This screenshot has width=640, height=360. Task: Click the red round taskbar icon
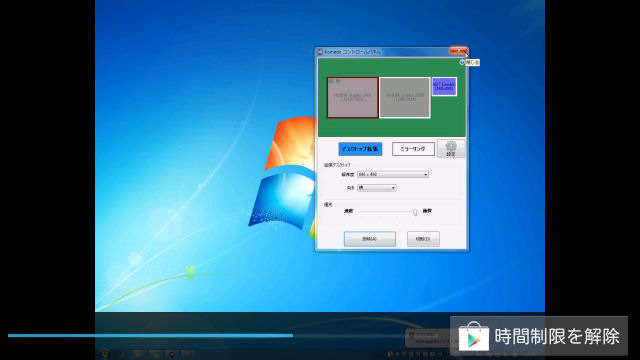[x=172, y=354]
